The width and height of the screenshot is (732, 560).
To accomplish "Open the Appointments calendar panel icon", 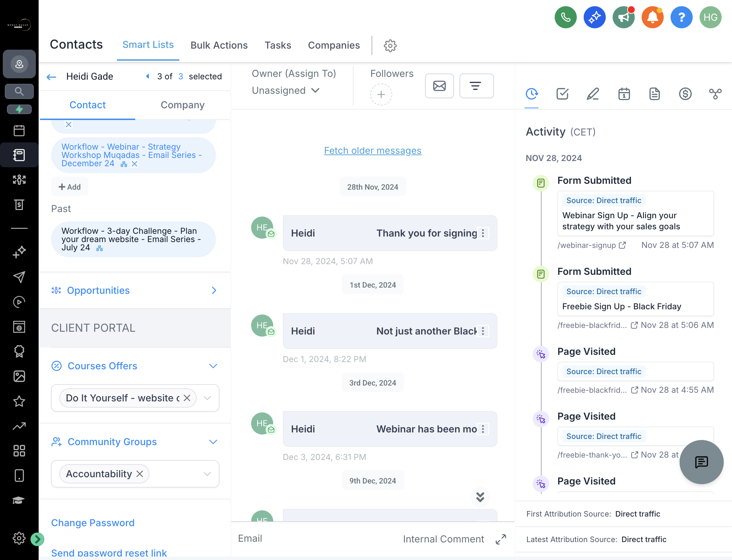I will pos(624,94).
